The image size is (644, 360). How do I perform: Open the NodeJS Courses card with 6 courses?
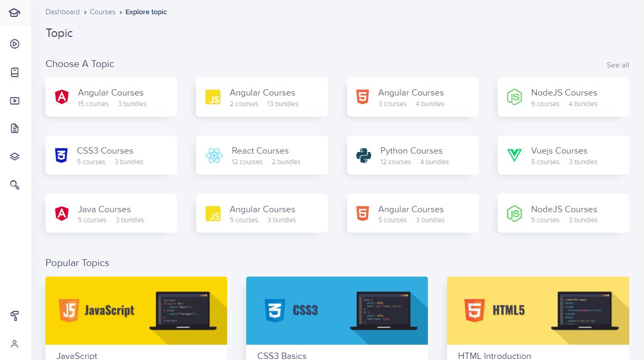(563, 97)
